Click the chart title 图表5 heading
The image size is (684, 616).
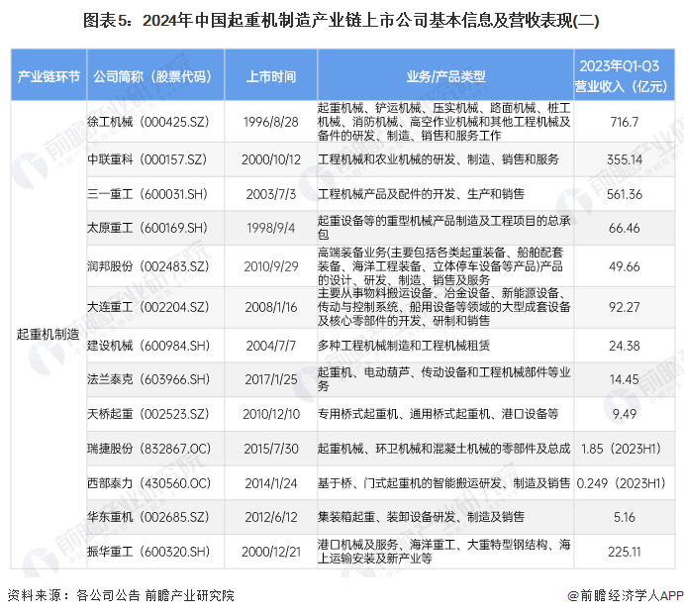tap(341, 21)
